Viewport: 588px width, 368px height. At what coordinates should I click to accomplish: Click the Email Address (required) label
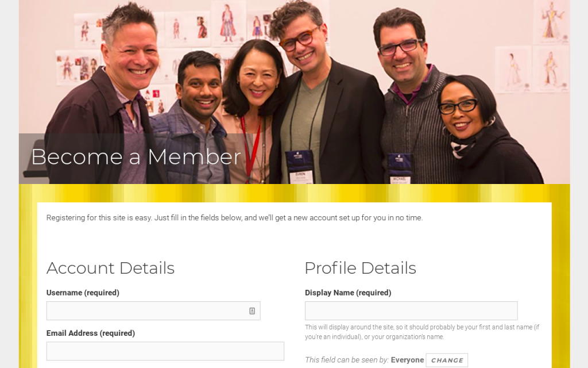pyautogui.click(x=91, y=333)
